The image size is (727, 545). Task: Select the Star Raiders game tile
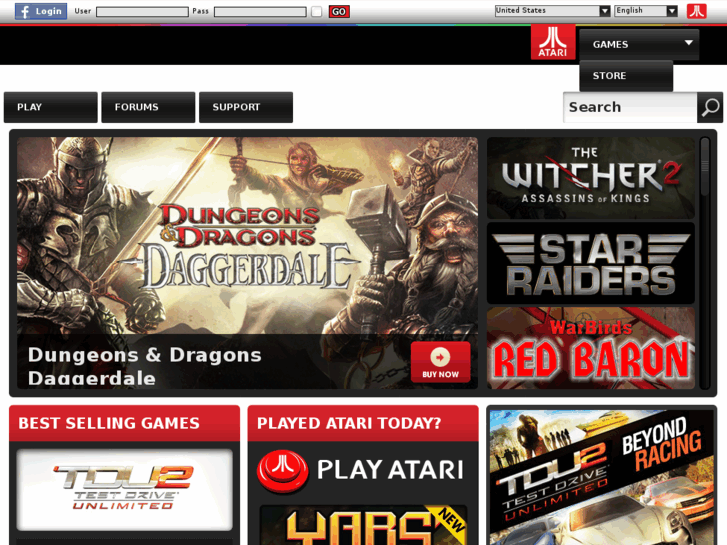[591, 263]
